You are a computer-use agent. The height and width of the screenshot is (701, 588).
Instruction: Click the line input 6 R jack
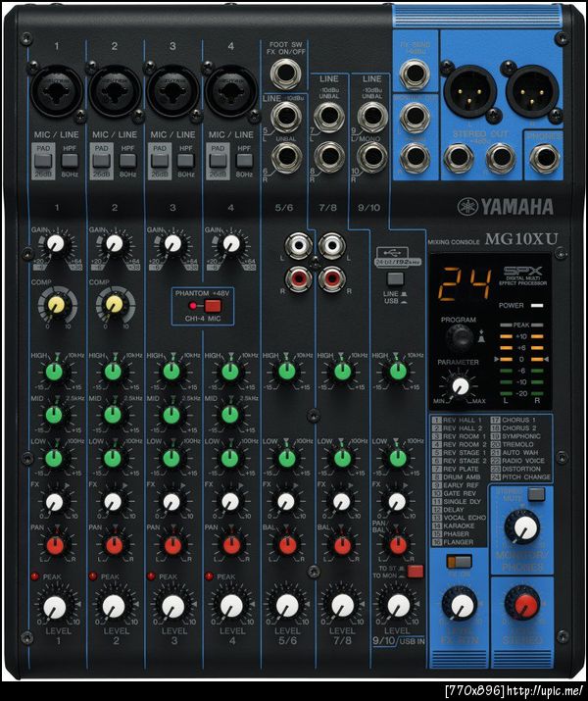pos(285,158)
